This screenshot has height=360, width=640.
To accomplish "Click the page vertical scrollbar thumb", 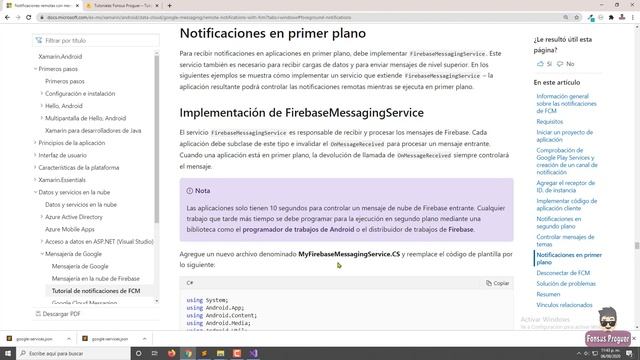I will click(637, 245).
